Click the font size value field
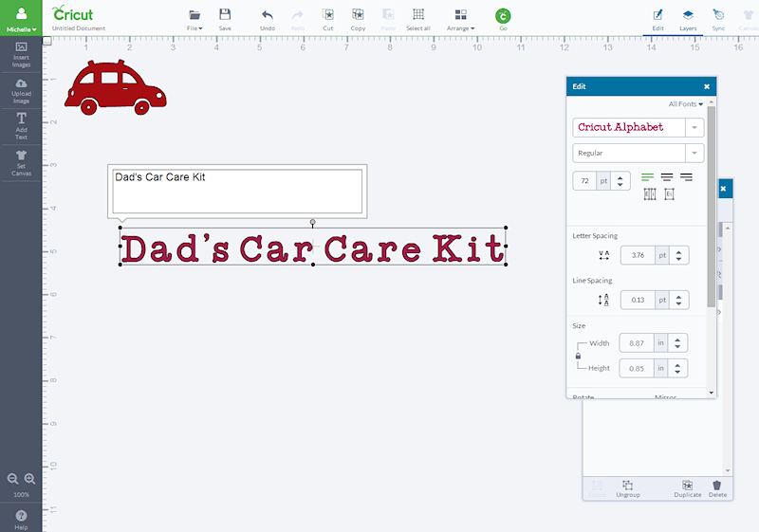Image resolution: width=759 pixels, height=532 pixels. [584, 181]
